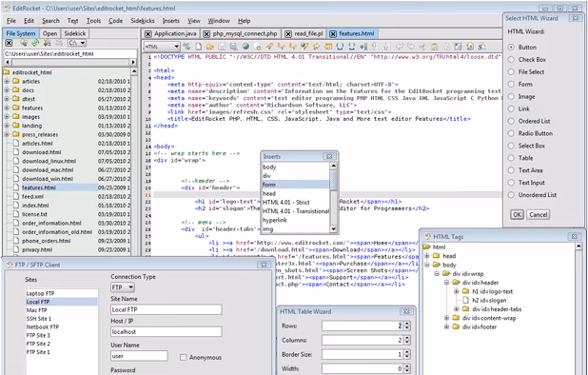Click the Host / IP input field
Screen dimensions: 588x375
(x=167, y=332)
